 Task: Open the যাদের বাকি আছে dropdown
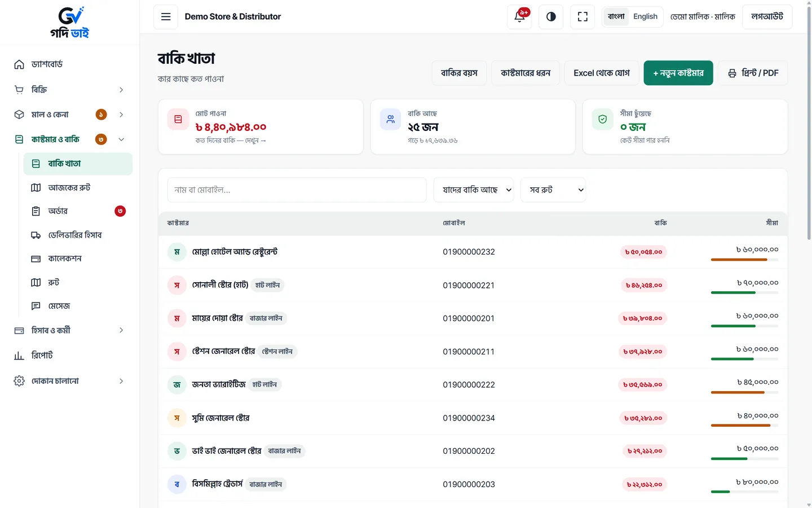[x=474, y=190]
